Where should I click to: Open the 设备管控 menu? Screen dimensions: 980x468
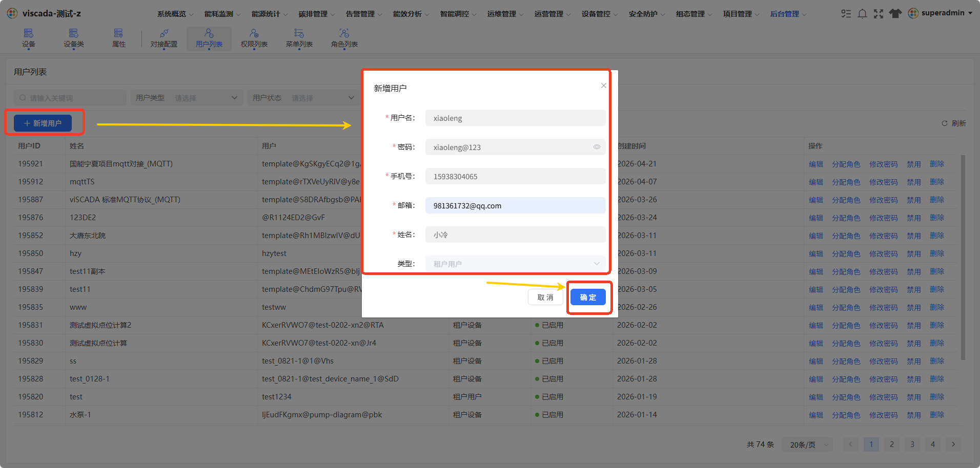(600, 14)
